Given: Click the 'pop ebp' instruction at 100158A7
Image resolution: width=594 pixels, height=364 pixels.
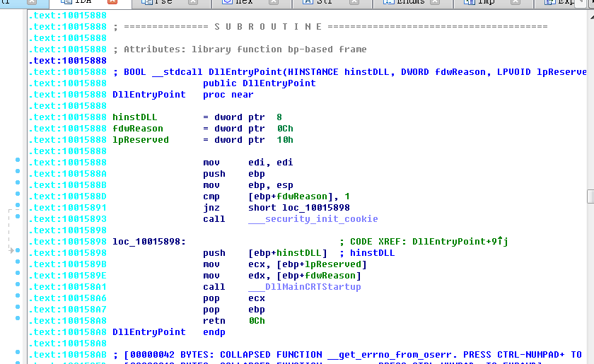Looking at the screenshot, I should coord(234,310).
